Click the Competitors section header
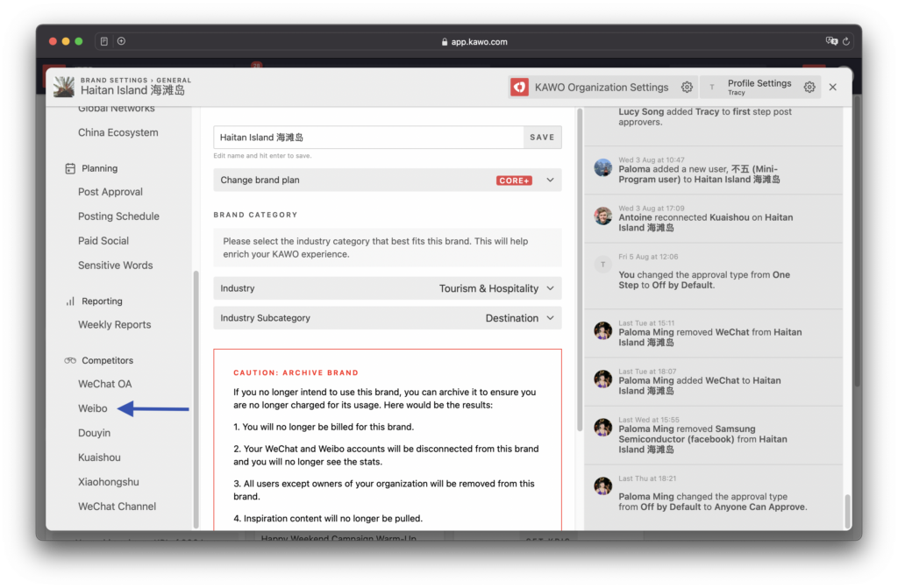898x588 pixels. (x=107, y=360)
